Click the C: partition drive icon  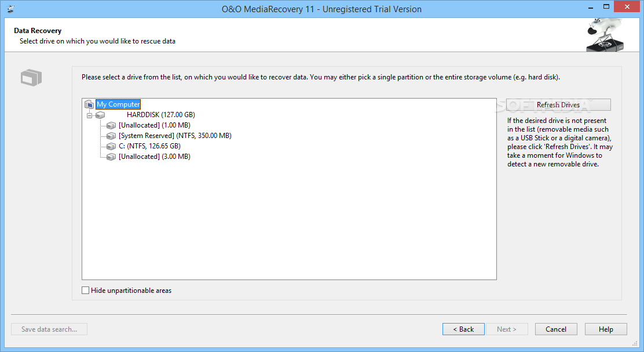(x=111, y=146)
